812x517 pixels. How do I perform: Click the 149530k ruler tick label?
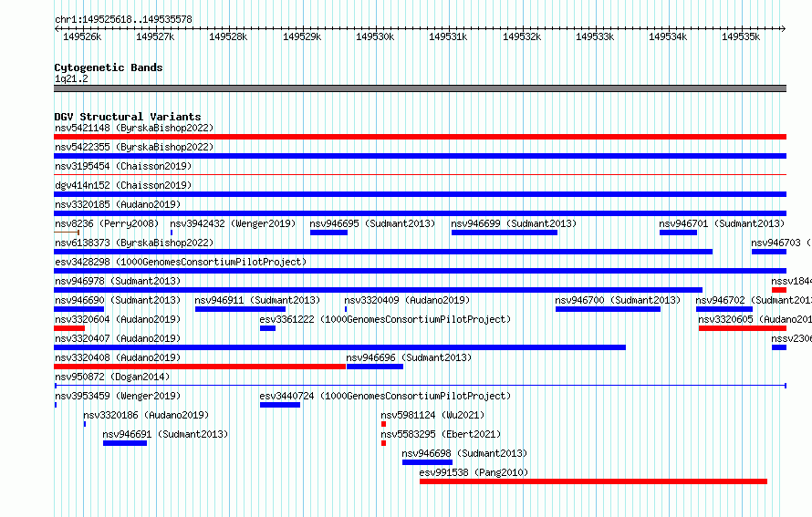pyautogui.click(x=375, y=36)
